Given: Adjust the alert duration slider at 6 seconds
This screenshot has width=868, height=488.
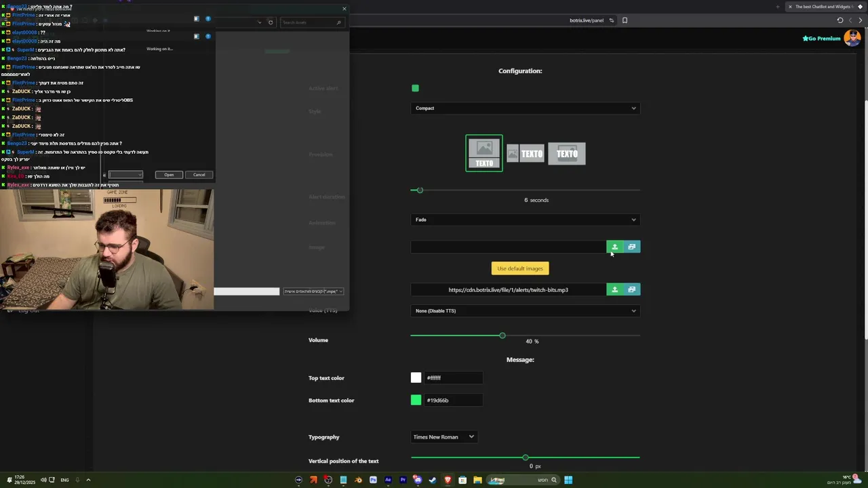Looking at the screenshot, I should [x=420, y=190].
